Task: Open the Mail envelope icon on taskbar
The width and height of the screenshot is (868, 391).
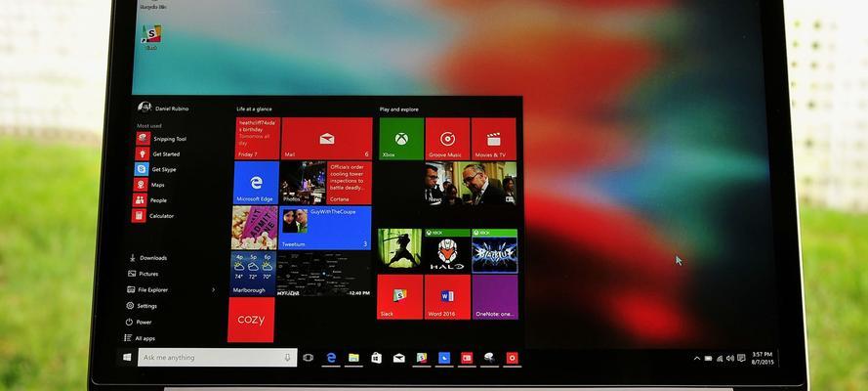Action: coord(399,358)
